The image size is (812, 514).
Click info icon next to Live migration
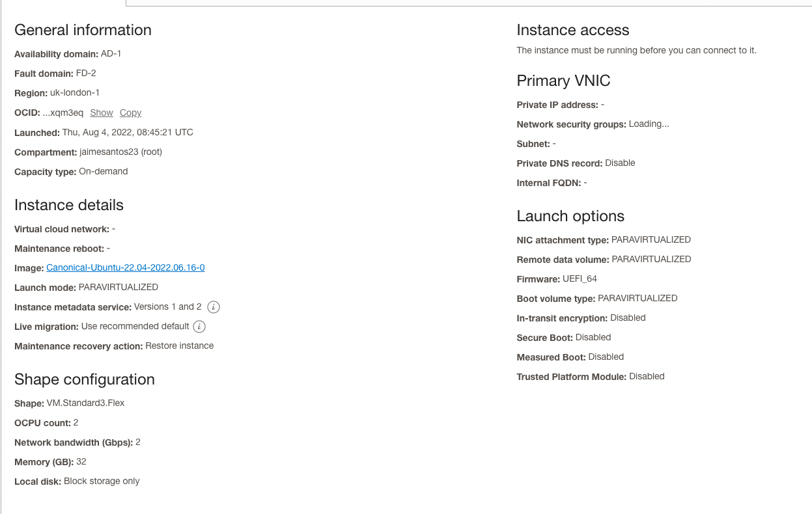click(200, 327)
